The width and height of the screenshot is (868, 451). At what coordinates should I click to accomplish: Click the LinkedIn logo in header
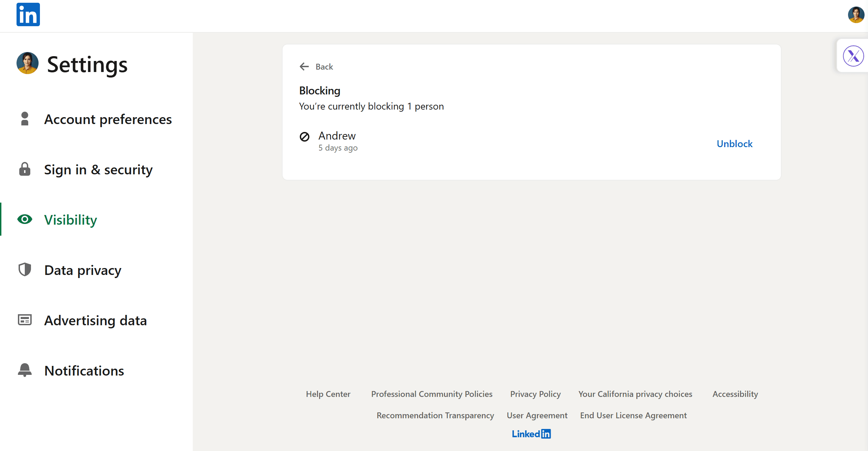(28, 14)
